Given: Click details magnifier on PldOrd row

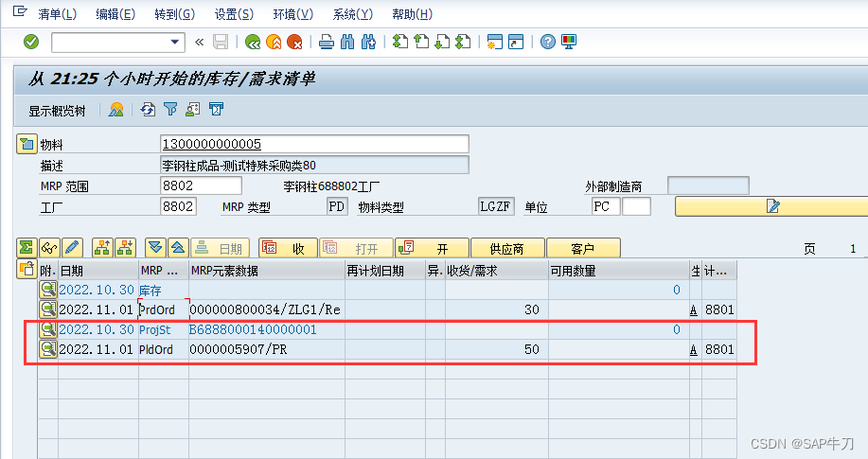Looking at the screenshot, I should (x=48, y=349).
